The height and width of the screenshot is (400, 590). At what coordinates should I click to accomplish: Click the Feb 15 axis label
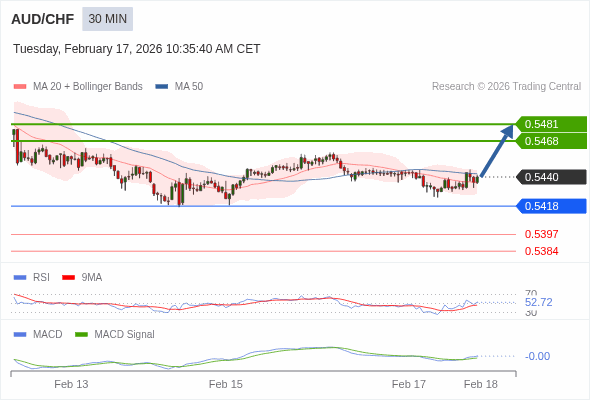coord(226,384)
